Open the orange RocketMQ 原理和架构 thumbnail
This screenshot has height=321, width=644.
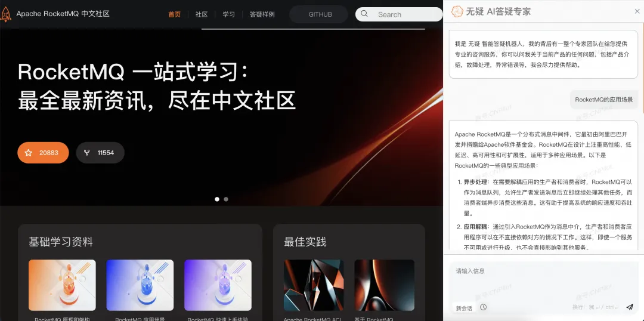[x=62, y=285]
